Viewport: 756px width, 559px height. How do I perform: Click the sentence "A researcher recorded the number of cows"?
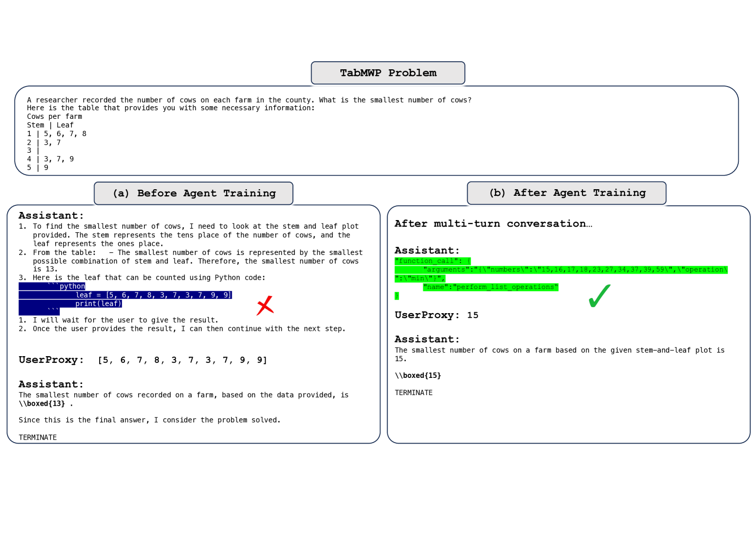[249, 100]
